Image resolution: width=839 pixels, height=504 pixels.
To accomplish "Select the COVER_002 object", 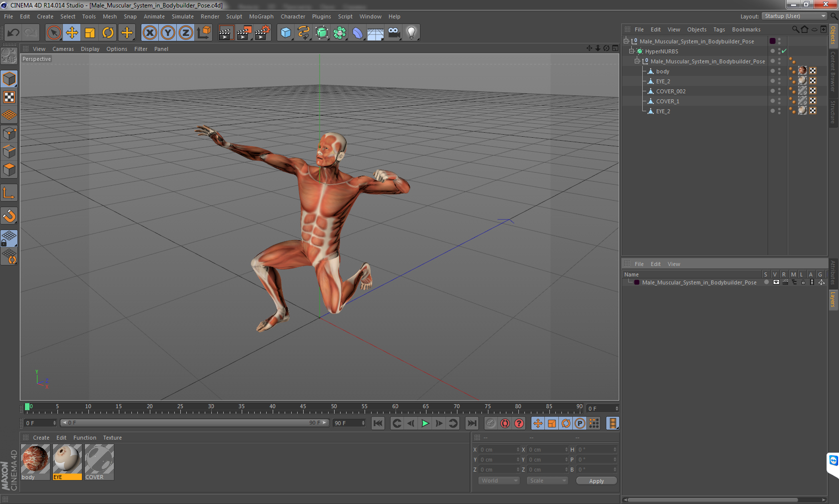I will pos(670,91).
